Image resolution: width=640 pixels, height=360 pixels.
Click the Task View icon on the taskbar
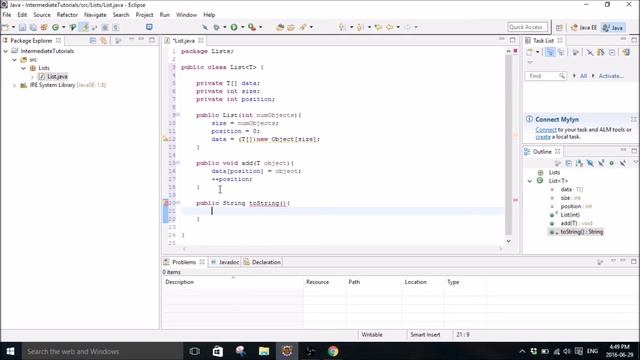pyautogui.click(x=195, y=351)
